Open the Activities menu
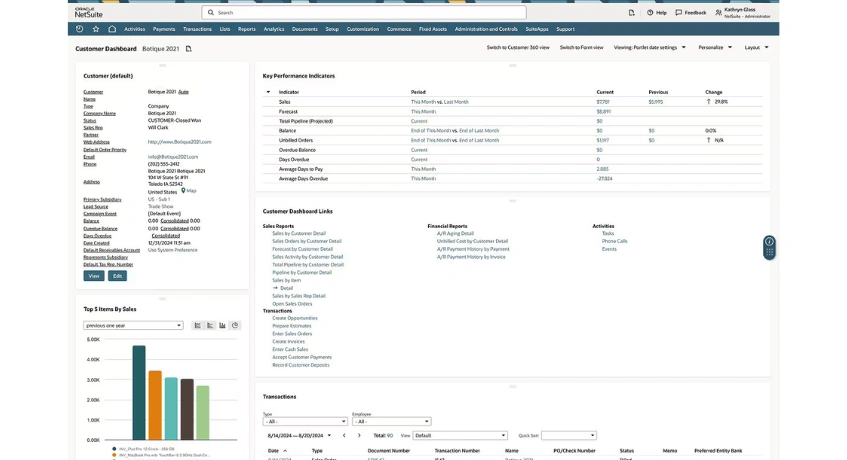This screenshot has width=847, height=460. click(x=134, y=29)
